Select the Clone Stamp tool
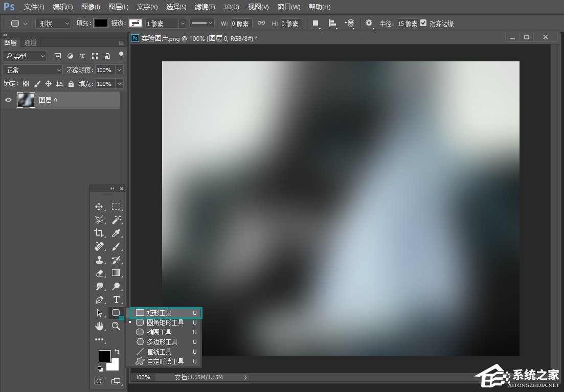The width and height of the screenshot is (564, 392). [x=100, y=260]
